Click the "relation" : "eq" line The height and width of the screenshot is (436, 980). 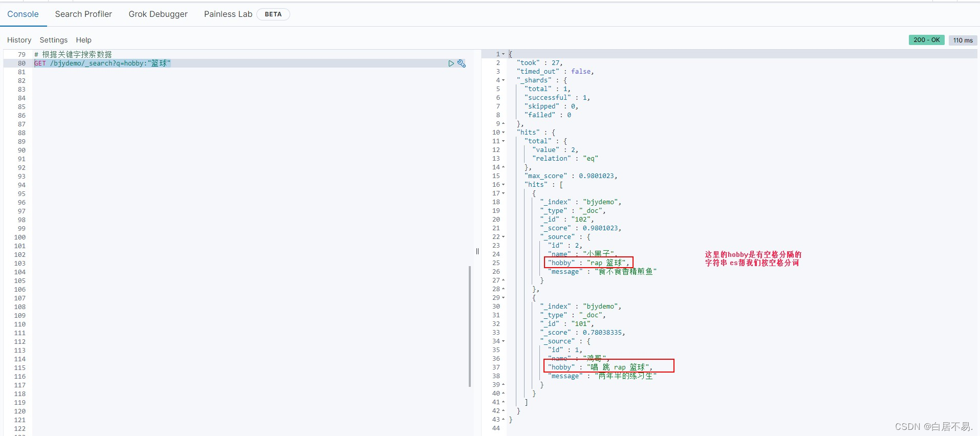click(565, 159)
